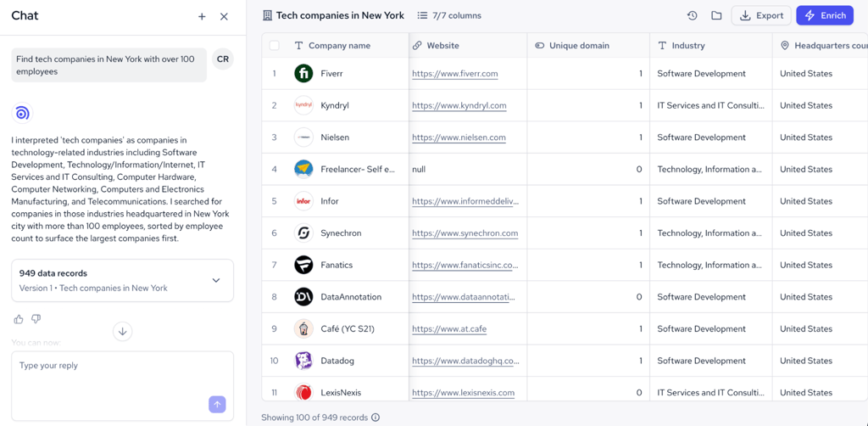Expand the 949 data records card

pyautogui.click(x=122, y=280)
